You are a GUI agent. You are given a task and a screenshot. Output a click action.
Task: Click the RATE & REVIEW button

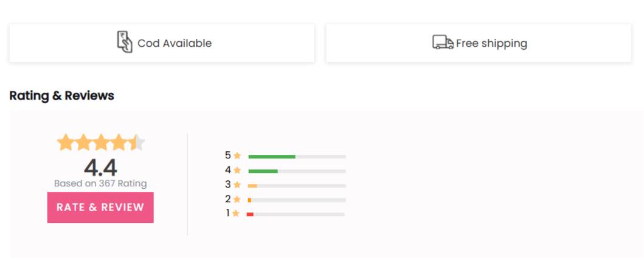(x=100, y=207)
